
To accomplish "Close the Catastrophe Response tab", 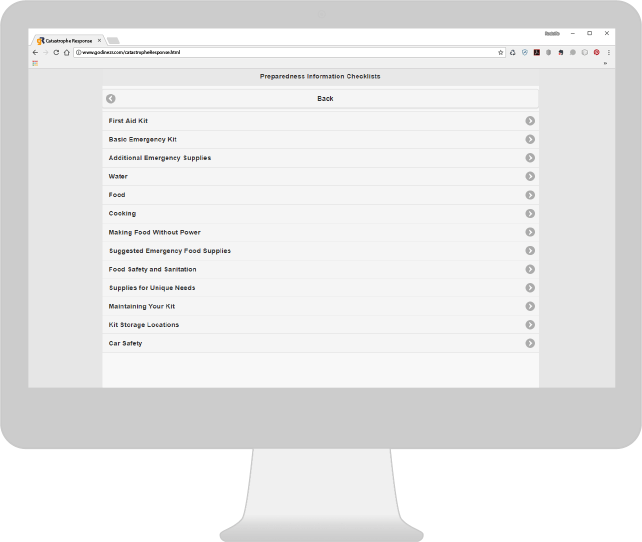I will point(99,41).
